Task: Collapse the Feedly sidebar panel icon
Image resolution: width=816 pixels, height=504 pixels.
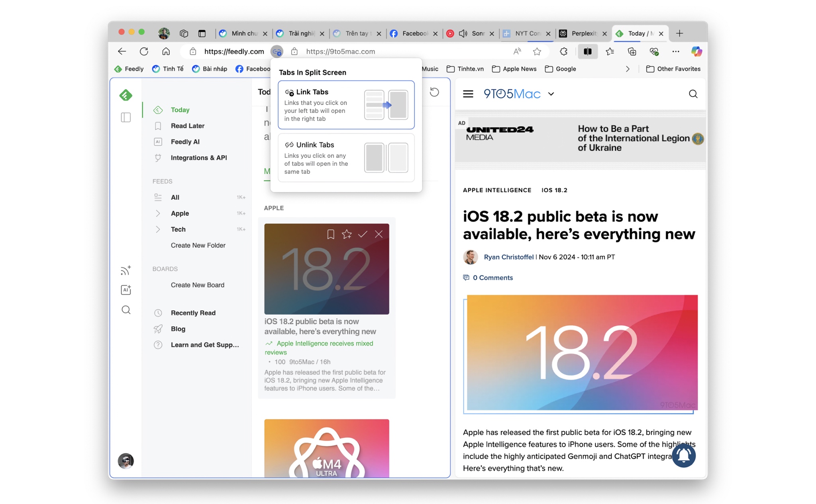Action: coord(126,117)
